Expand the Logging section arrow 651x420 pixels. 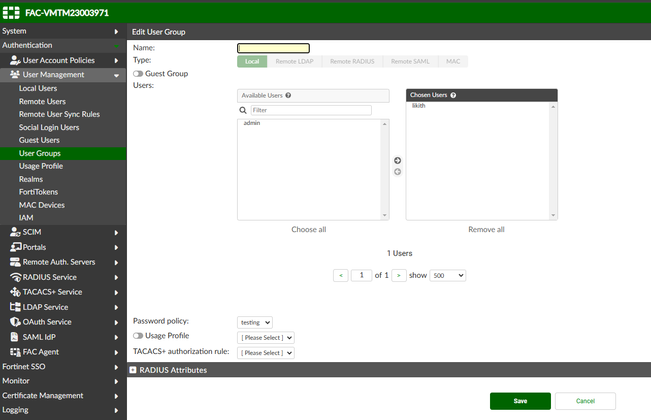pyautogui.click(x=116, y=410)
